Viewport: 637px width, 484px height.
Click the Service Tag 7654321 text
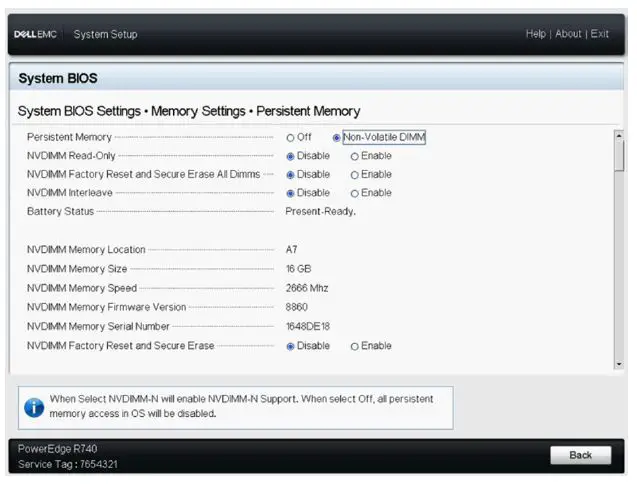(67, 464)
